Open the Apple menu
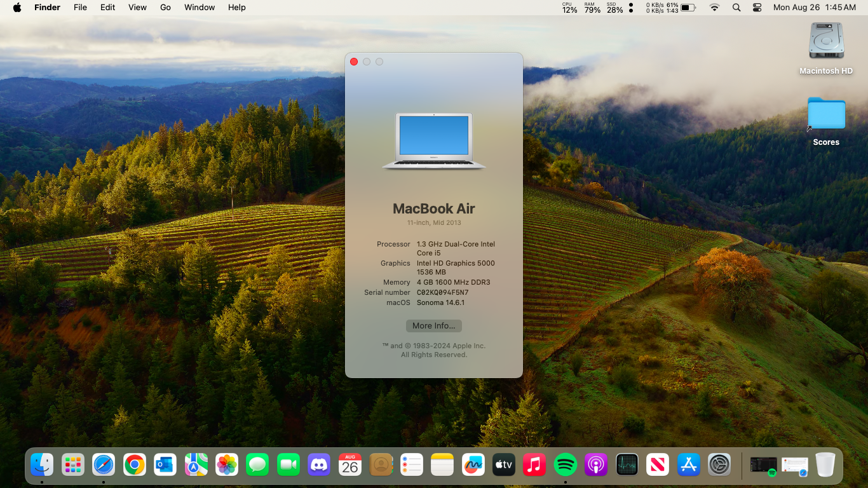The height and width of the screenshot is (488, 868). (x=17, y=8)
